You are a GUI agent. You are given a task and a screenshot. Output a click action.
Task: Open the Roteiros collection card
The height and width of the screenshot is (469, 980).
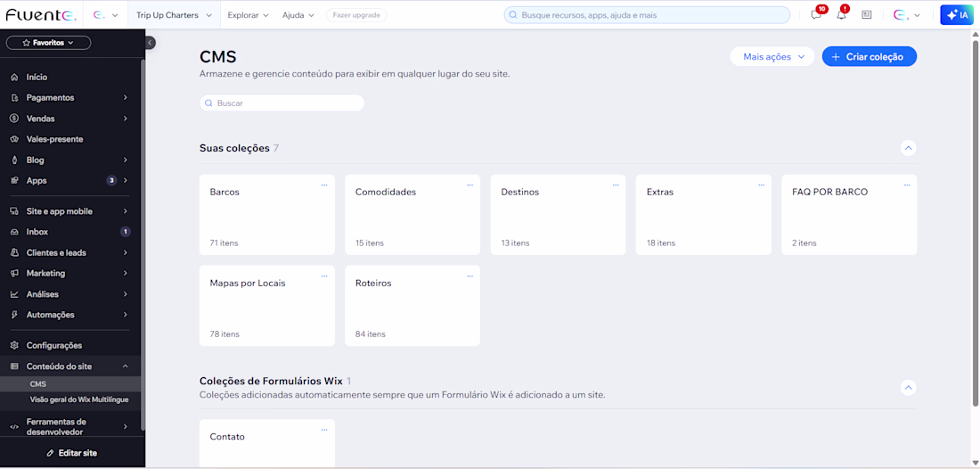[x=412, y=305]
